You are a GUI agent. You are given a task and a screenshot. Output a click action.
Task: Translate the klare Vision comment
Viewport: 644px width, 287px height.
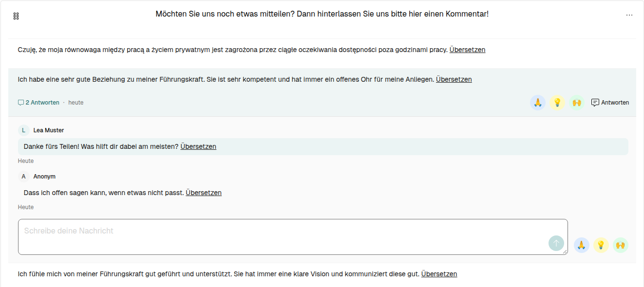[x=439, y=274]
